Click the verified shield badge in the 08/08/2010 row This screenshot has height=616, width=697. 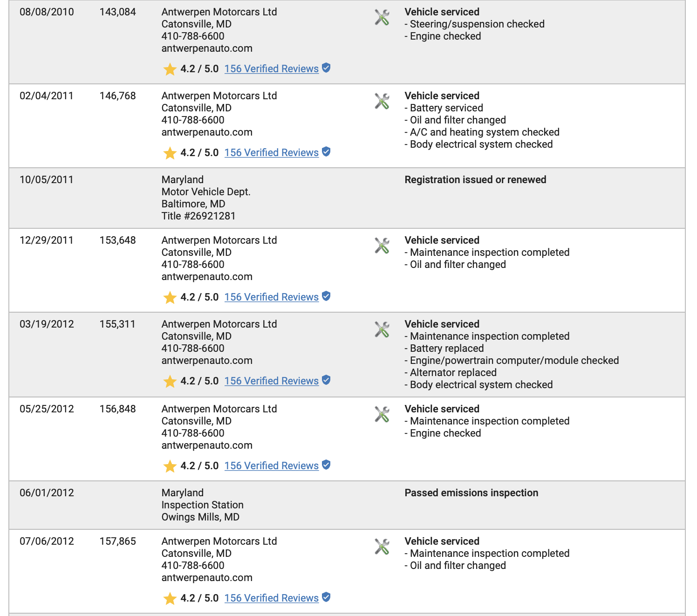click(x=326, y=68)
